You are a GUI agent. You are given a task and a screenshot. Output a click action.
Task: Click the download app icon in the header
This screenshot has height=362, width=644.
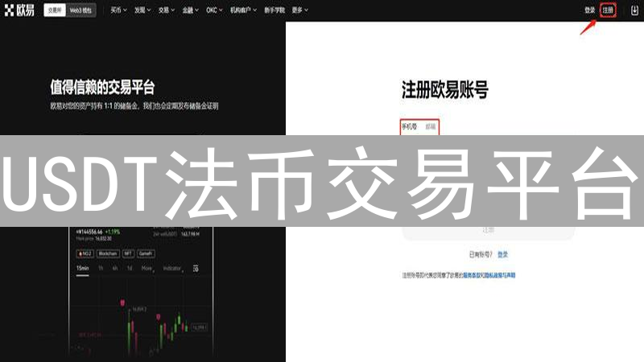click(634, 10)
